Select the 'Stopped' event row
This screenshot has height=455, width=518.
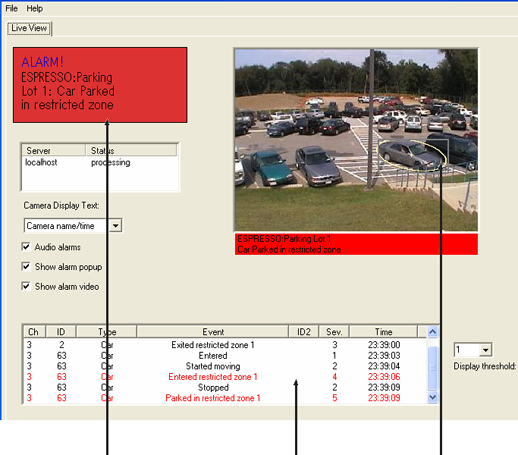[x=225, y=387]
